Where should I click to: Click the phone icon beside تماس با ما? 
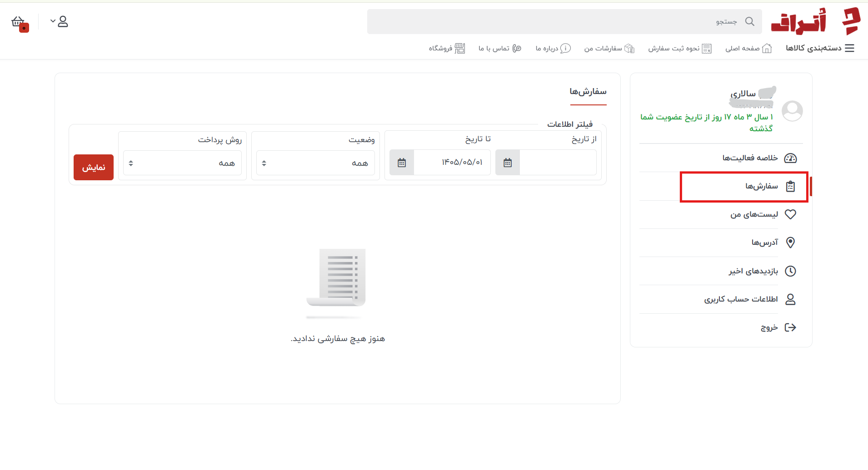tap(517, 48)
